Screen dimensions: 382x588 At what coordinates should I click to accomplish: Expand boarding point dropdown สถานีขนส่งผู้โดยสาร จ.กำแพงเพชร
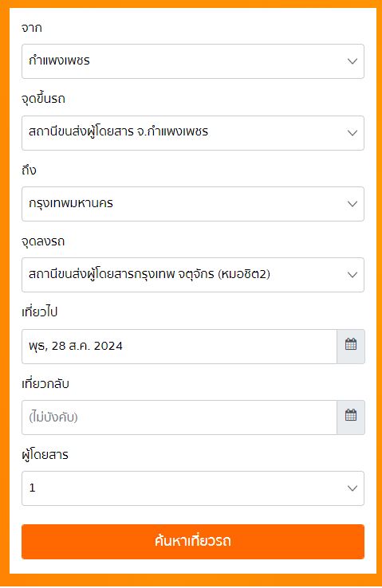click(x=193, y=133)
